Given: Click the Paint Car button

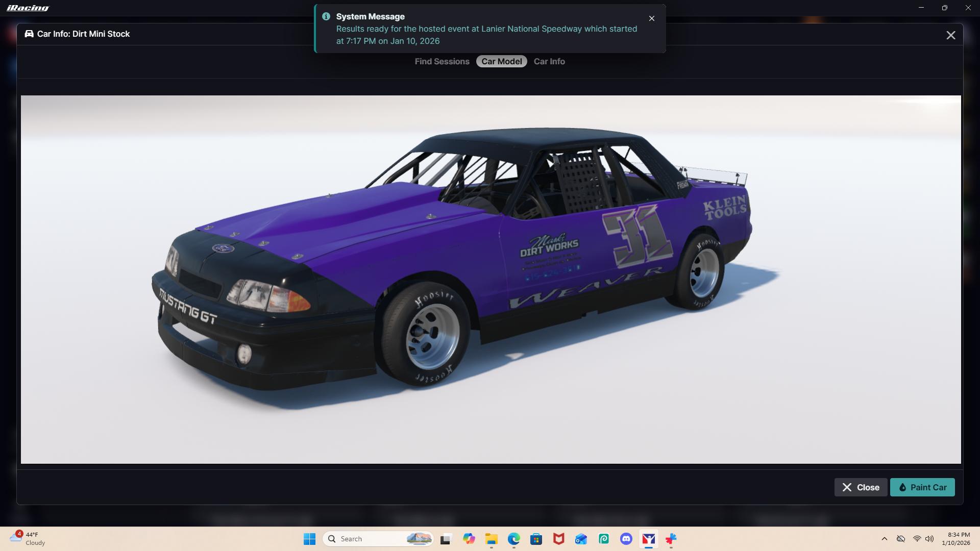Looking at the screenshot, I should pyautogui.click(x=922, y=487).
